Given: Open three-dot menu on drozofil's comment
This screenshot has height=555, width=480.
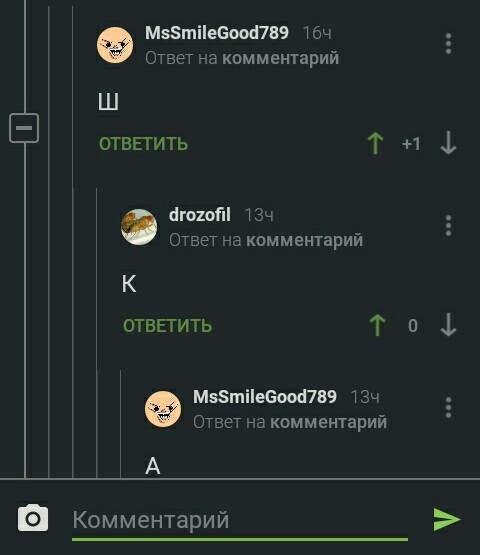Looking at the screenshot, I should [448, 225].
